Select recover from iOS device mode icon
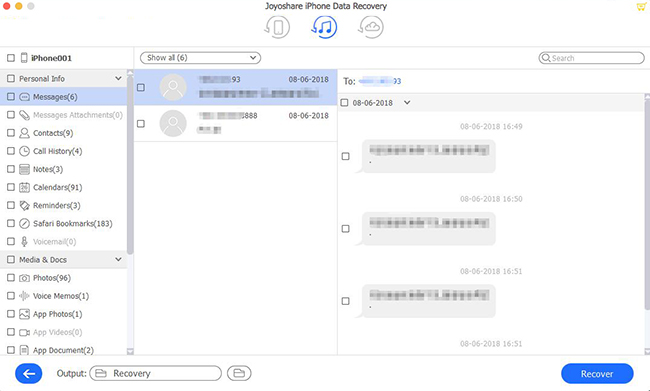 [277, 27]
